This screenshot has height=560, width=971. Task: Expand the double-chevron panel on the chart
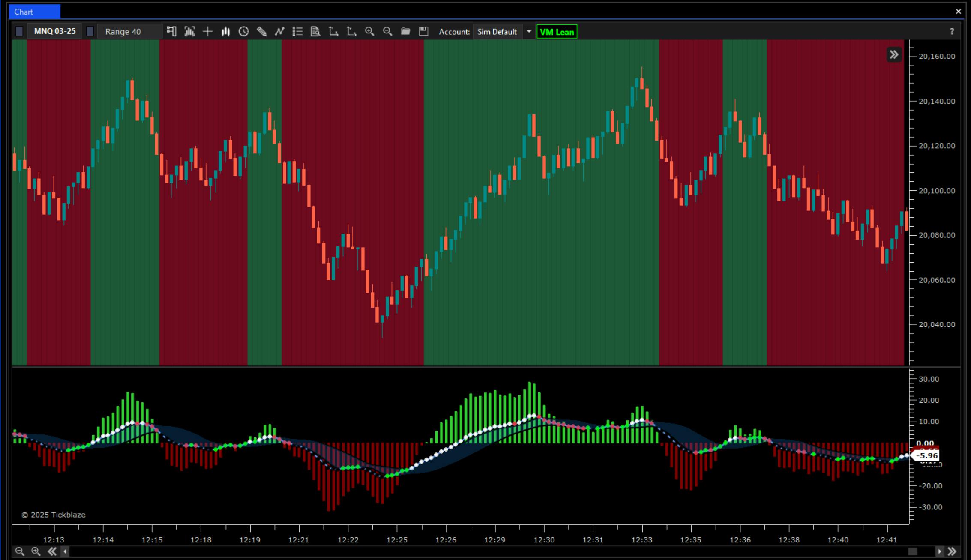[x=894, y=54]
